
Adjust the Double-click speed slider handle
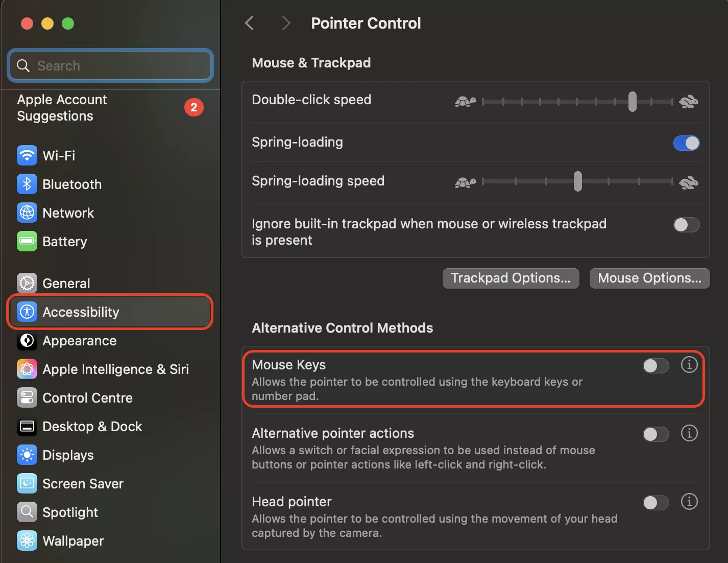tap(633, 102)
